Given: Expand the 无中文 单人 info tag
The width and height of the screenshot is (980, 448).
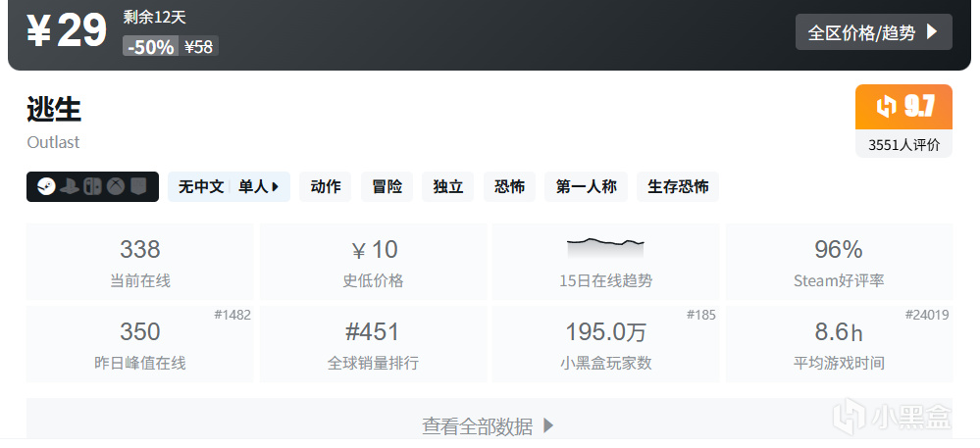Looking at the screenshot, I should click(x=229, y=187).
